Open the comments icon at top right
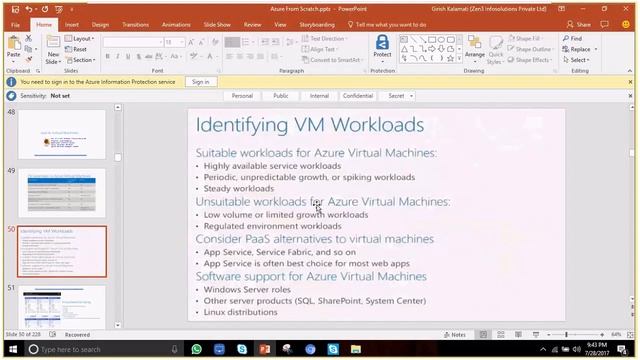This screenshot has height=360, width=640. click(x=604, y=24)
